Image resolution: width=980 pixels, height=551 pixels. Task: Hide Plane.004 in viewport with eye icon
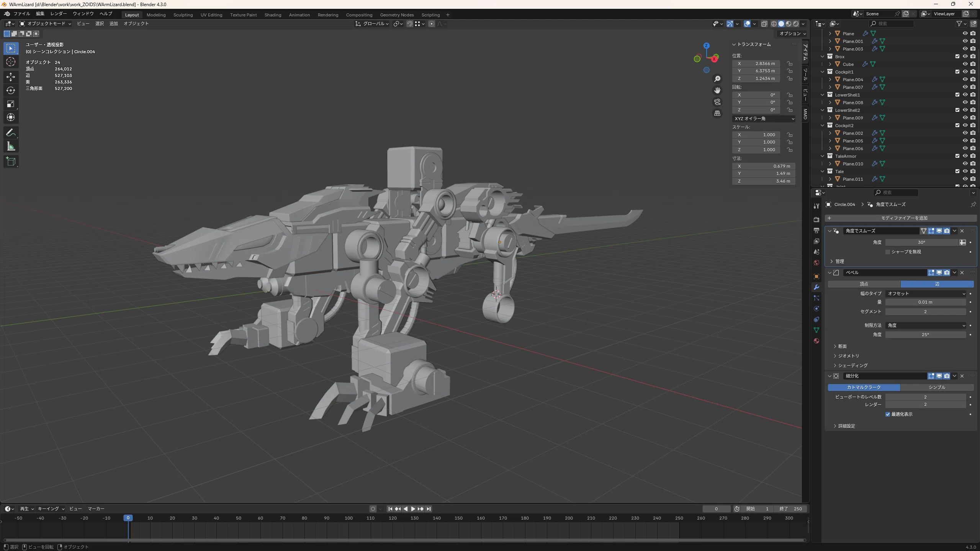(x=965, y=79)
